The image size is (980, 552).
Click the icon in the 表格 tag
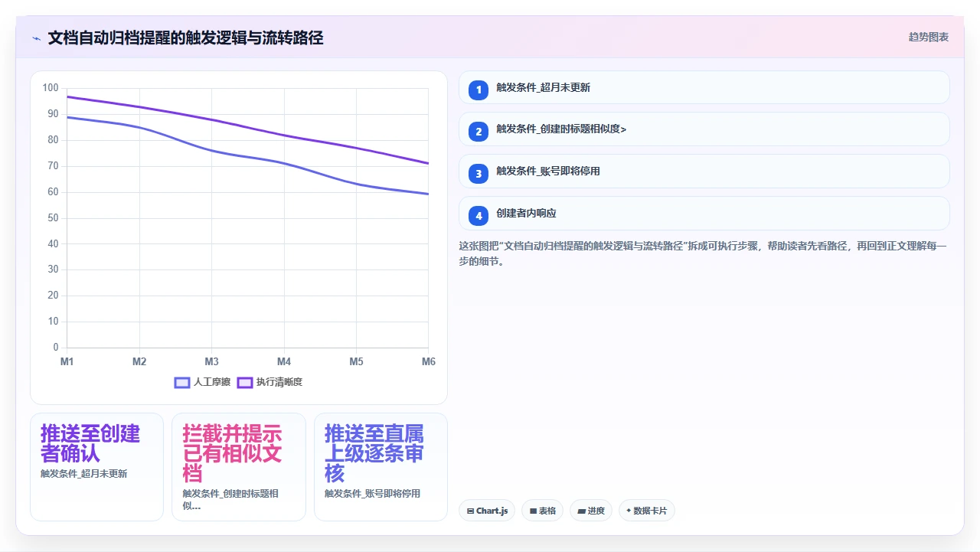tap(533, 511)
